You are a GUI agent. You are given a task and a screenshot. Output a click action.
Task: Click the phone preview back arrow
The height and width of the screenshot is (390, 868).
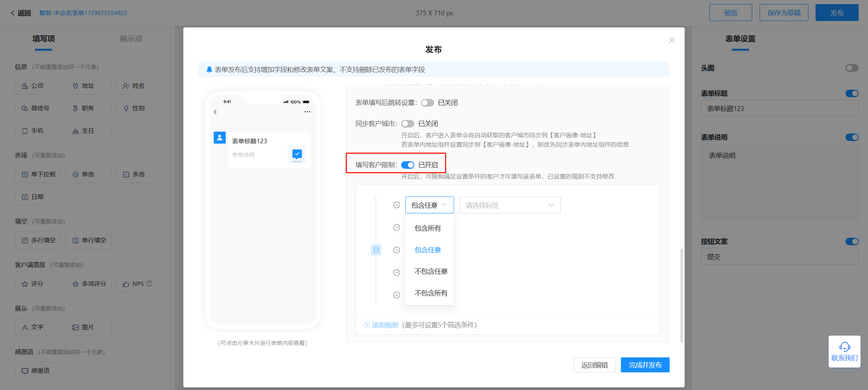(x=215, y=112)
